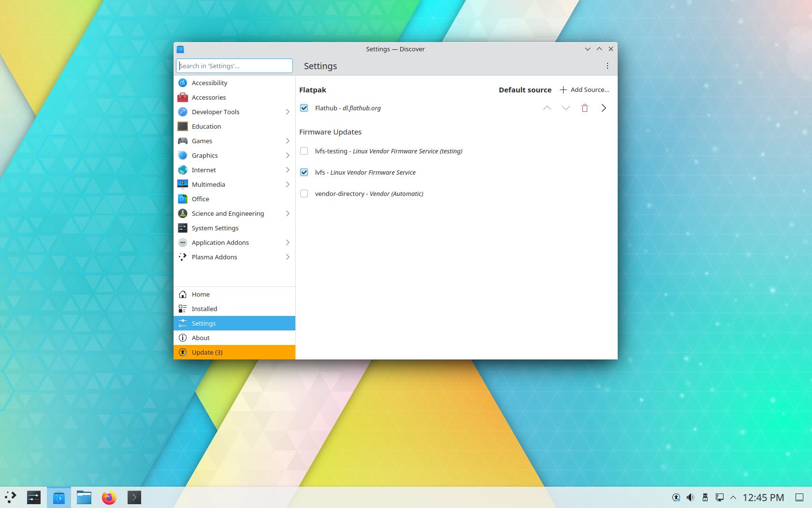Expand the Multimedia category chevron

[288, 184]
